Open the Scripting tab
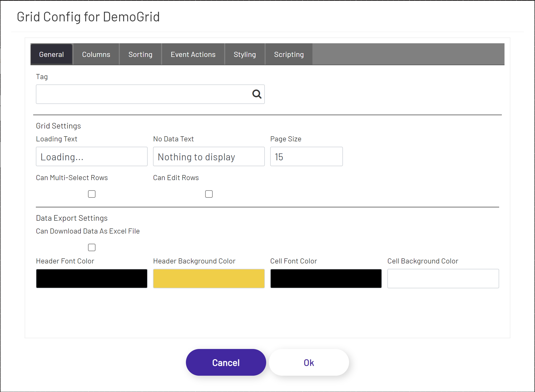 289,54
